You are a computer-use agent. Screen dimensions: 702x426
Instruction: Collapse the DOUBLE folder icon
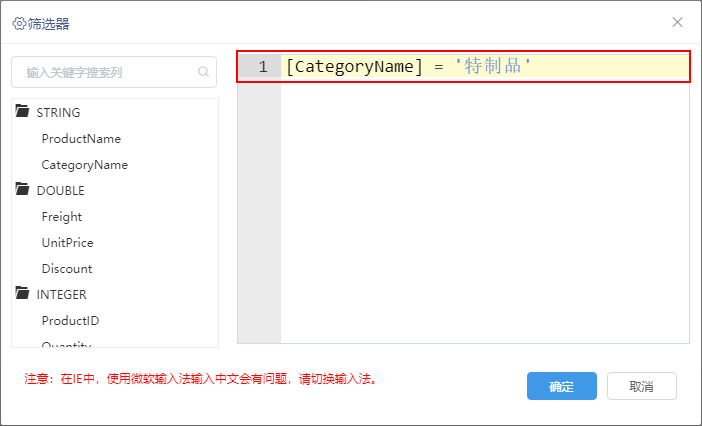pyautogui.click(x=22, y=189)
